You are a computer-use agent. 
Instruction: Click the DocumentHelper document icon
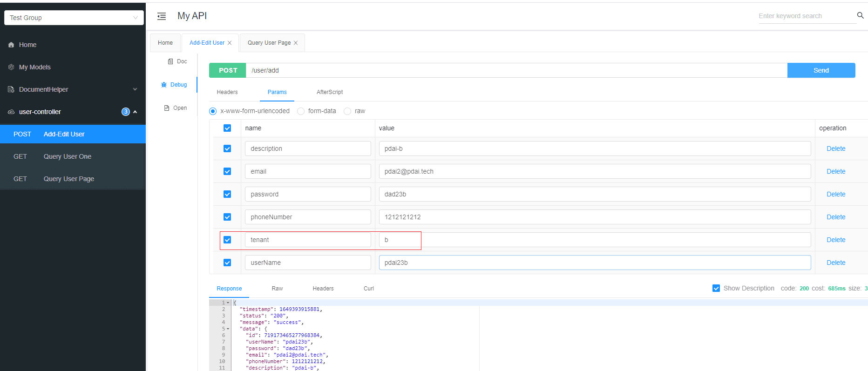(x=11, y=89)
